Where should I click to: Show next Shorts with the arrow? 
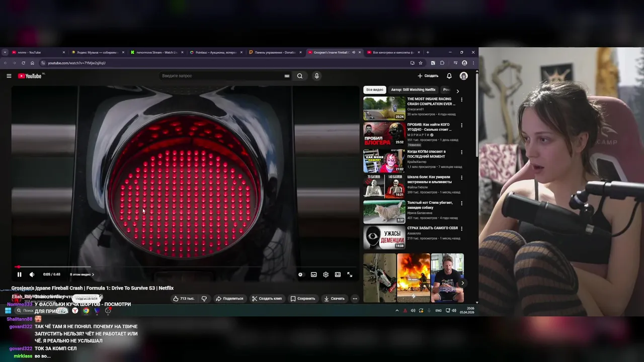tap(462, 283)
